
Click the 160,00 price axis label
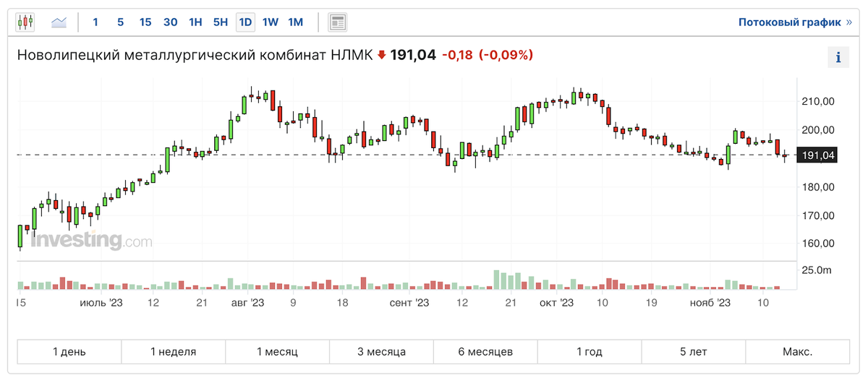[819, 244]
